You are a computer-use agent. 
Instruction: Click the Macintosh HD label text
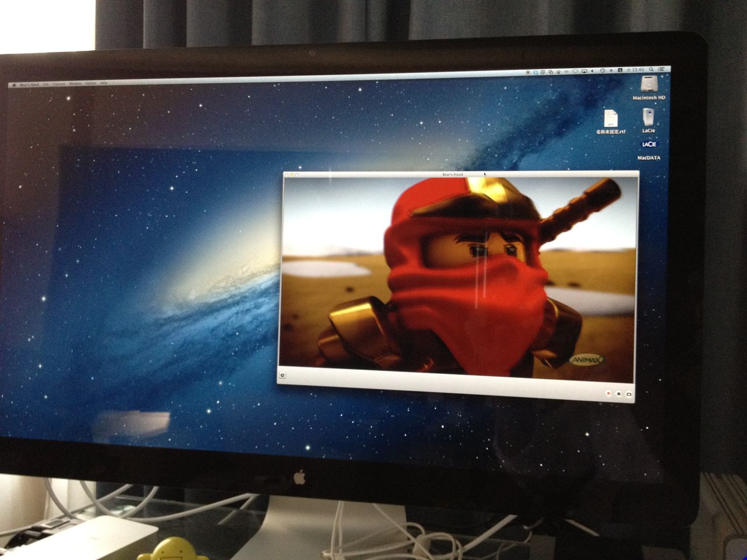pyautogui.click(x=649, y=98)
